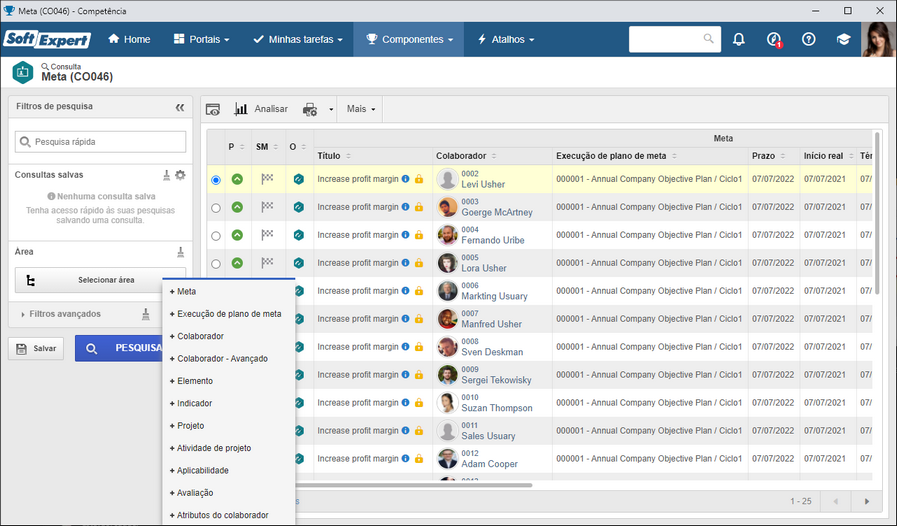Collapse the Filtros de pesquisa panel

pos(180,107)
